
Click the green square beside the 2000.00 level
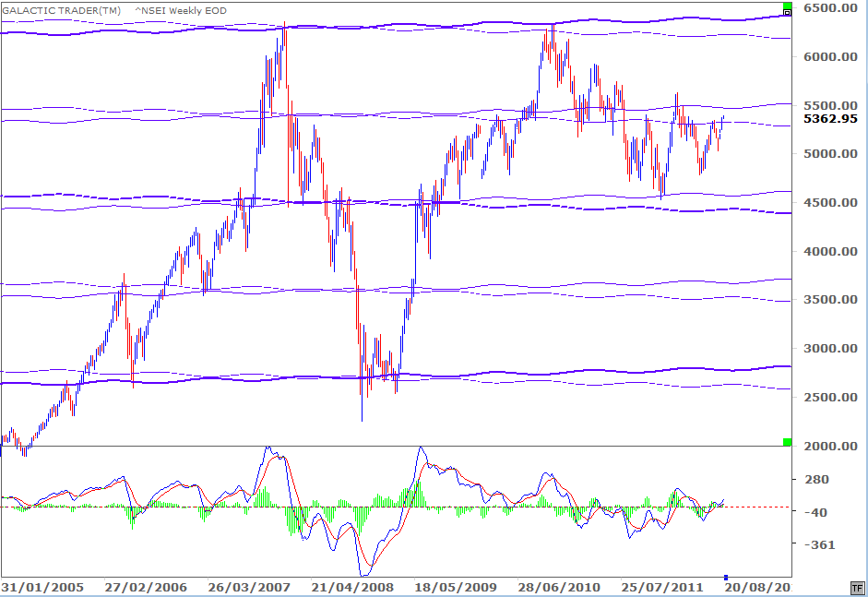[787, 442]
